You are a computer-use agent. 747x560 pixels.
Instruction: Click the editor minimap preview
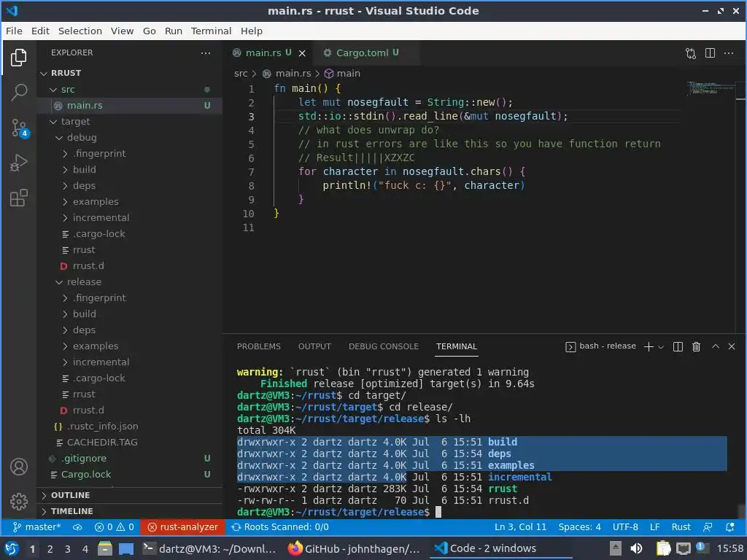click(x=711, y=88)
